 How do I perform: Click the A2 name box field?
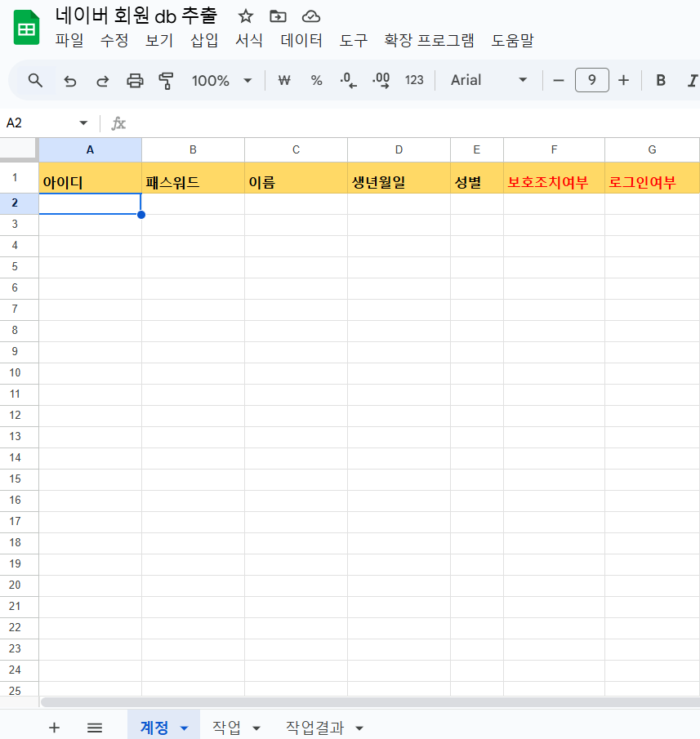click(x=38, y=123)
